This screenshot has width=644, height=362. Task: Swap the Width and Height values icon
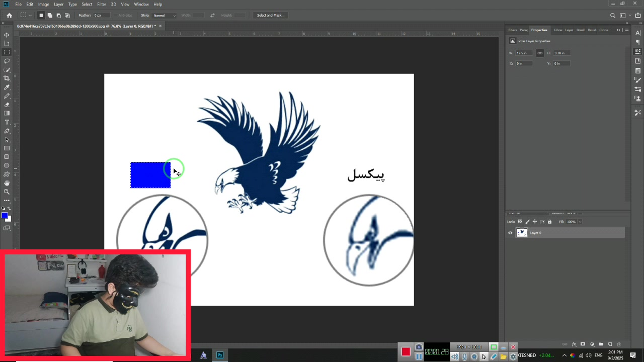coord(212,16)
